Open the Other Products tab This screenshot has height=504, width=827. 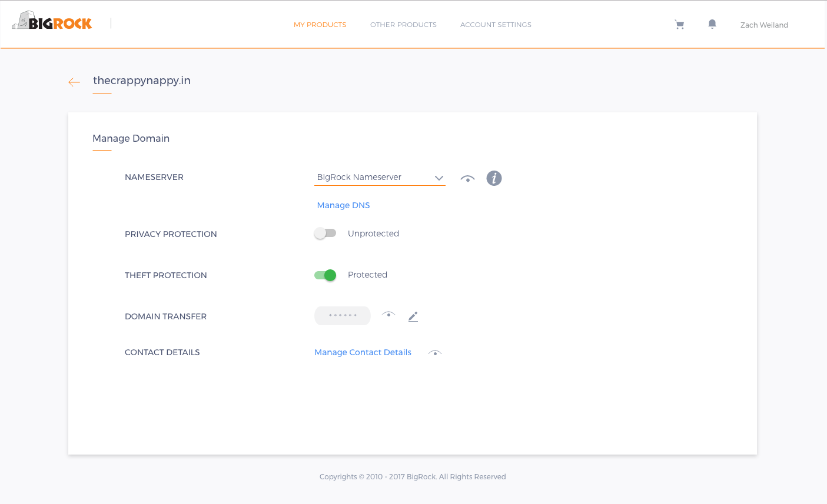pyautogui.click(x=403, y=25)
